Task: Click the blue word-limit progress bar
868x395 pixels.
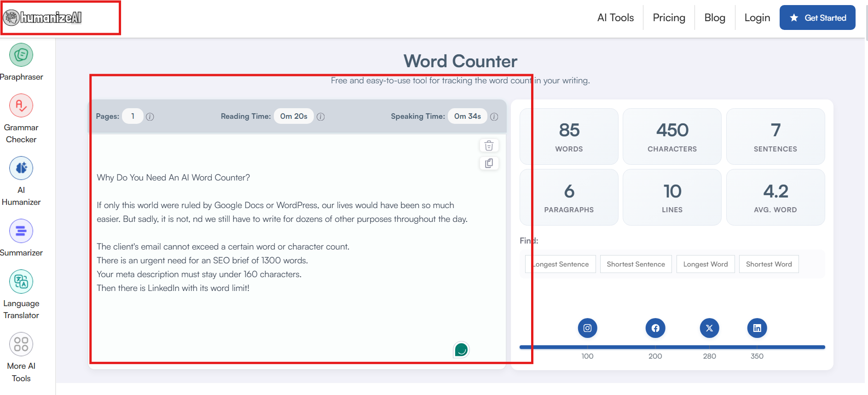Action: [672, 347]
